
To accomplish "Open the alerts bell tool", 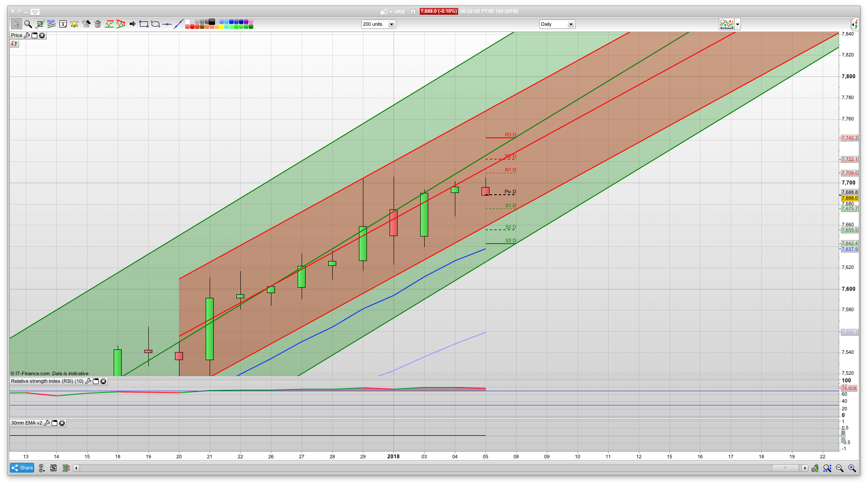I will [x=74, y=24].
